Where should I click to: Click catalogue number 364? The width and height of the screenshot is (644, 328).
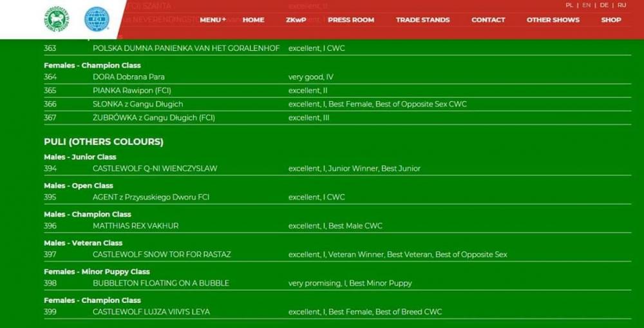point(50,77)
